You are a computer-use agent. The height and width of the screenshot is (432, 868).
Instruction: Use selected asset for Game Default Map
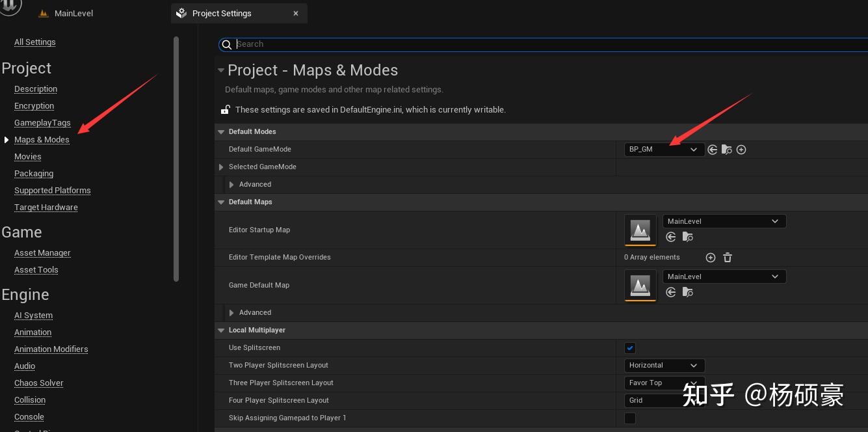tap(671, 293)
